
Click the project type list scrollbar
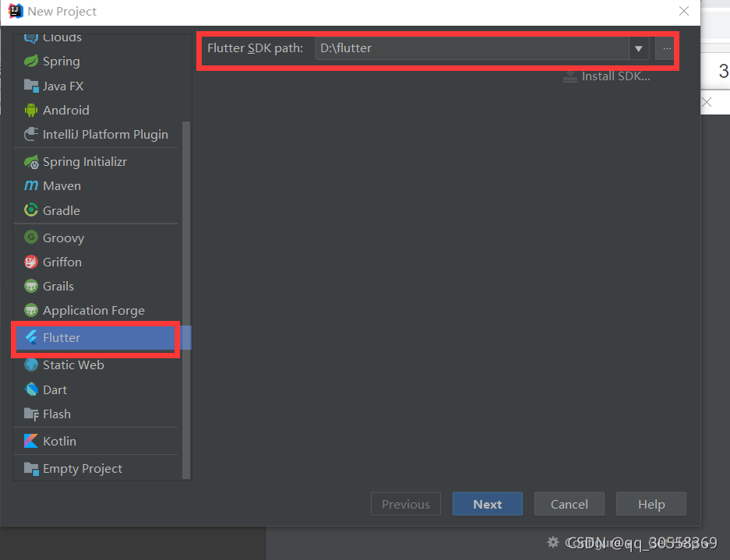pyautogui.click(x=186, y=300)
